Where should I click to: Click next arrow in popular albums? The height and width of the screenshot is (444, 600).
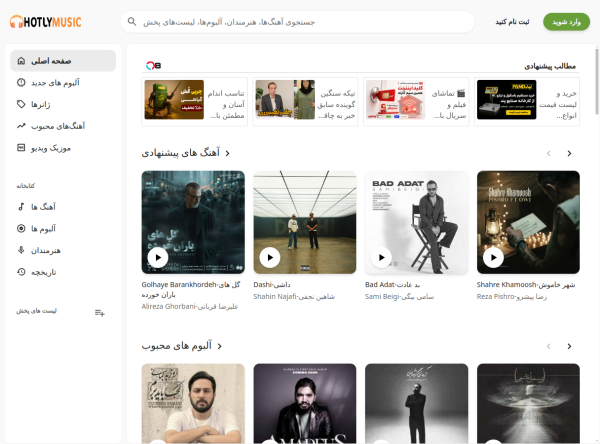click(x=569, y=346)
